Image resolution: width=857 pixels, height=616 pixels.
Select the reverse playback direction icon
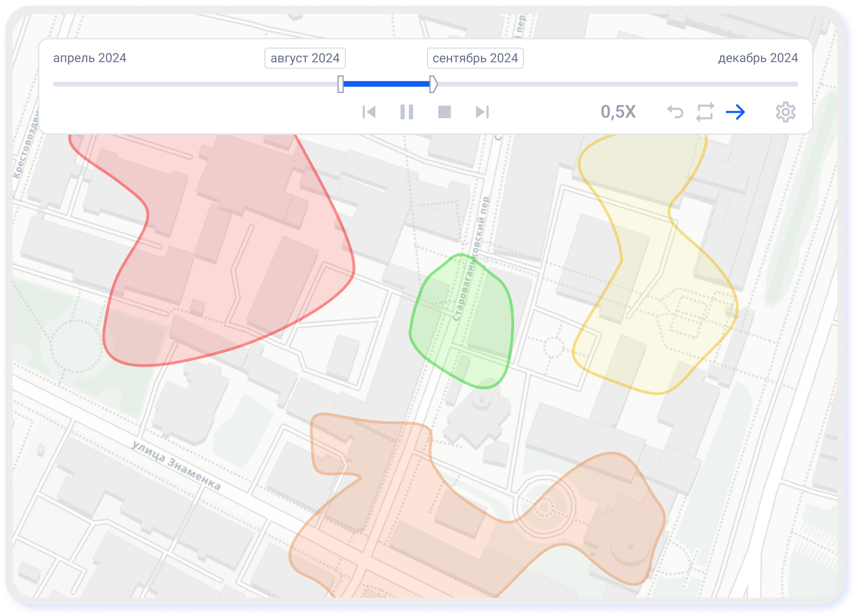pyautogui.click(x=675, y=112)
